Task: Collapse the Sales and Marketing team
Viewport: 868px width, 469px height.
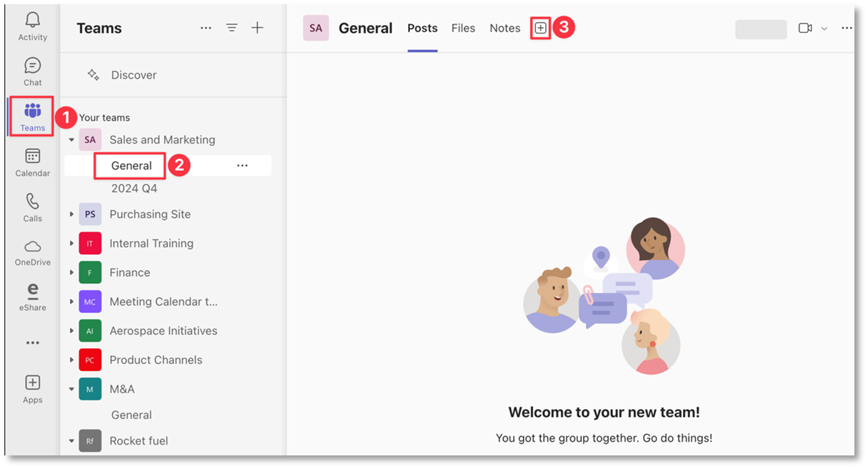Action: (71, 139)
